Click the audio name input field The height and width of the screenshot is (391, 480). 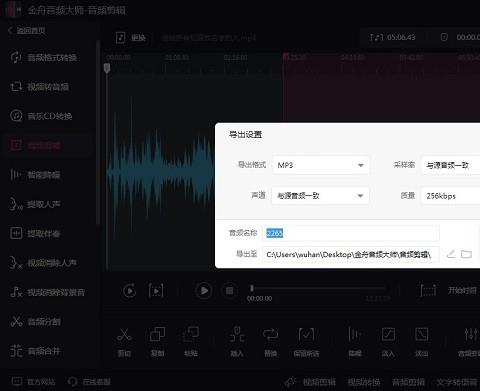pos(351,233)
